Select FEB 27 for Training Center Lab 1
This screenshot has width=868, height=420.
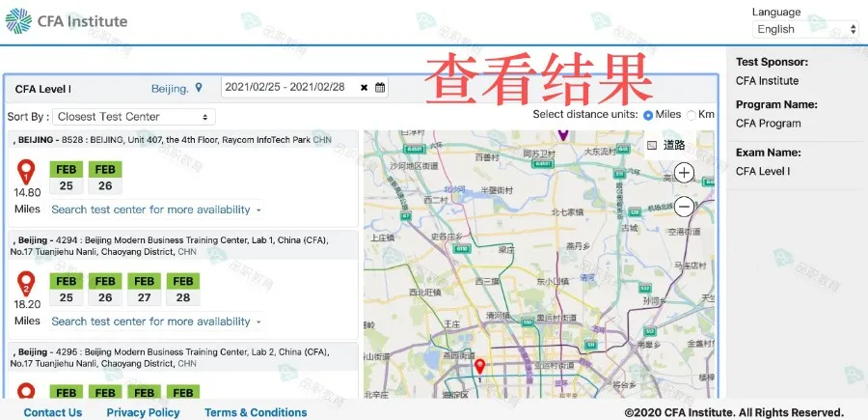point(144,290)
